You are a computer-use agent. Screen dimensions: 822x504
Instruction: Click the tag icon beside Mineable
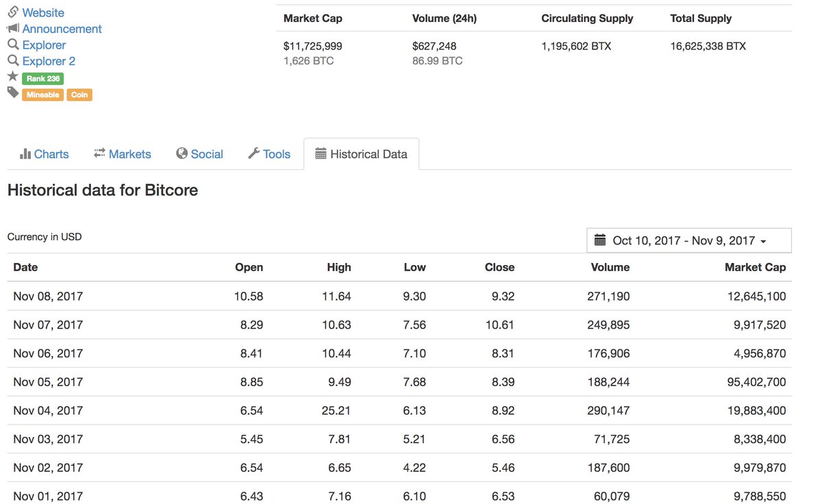coord(13,93)
